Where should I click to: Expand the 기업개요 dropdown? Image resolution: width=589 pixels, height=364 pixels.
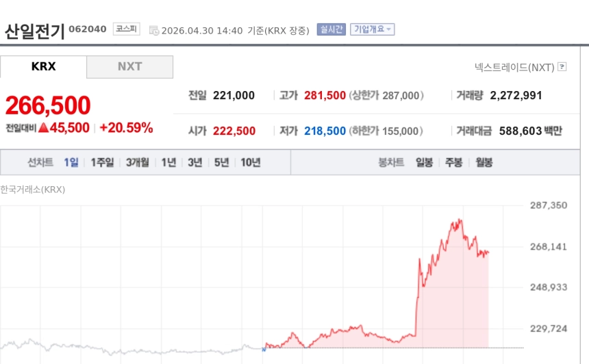(372, 29)
